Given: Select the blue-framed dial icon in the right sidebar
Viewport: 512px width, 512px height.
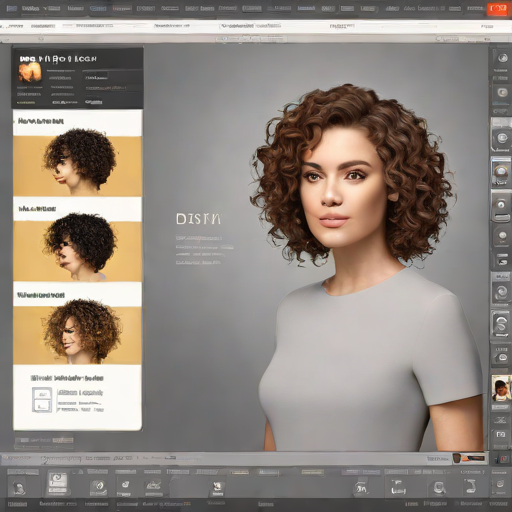Looking at the screenshot, I should 501,172.
